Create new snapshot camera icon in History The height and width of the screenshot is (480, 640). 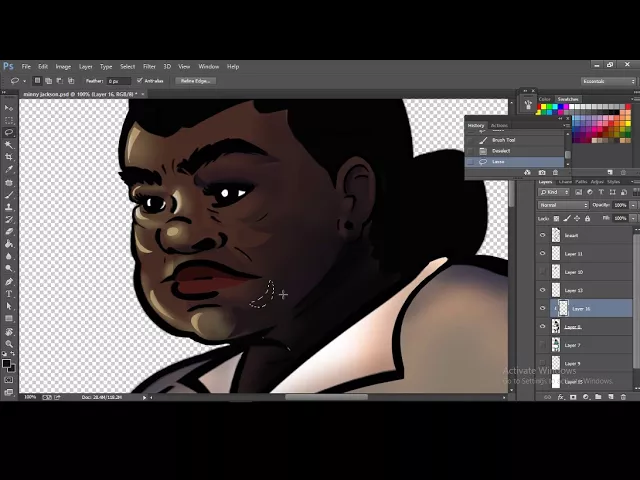click(542, 173)
